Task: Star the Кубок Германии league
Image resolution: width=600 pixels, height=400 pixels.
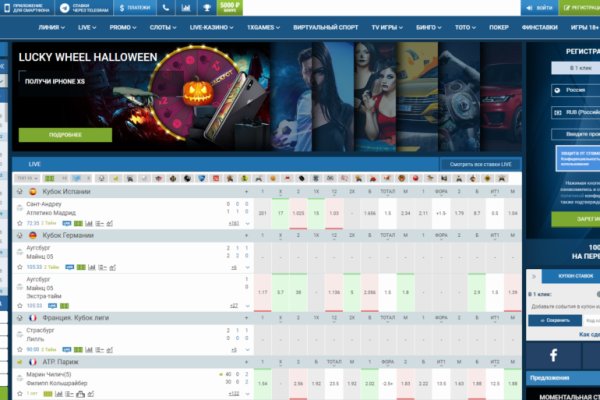Action: point(20,235)
